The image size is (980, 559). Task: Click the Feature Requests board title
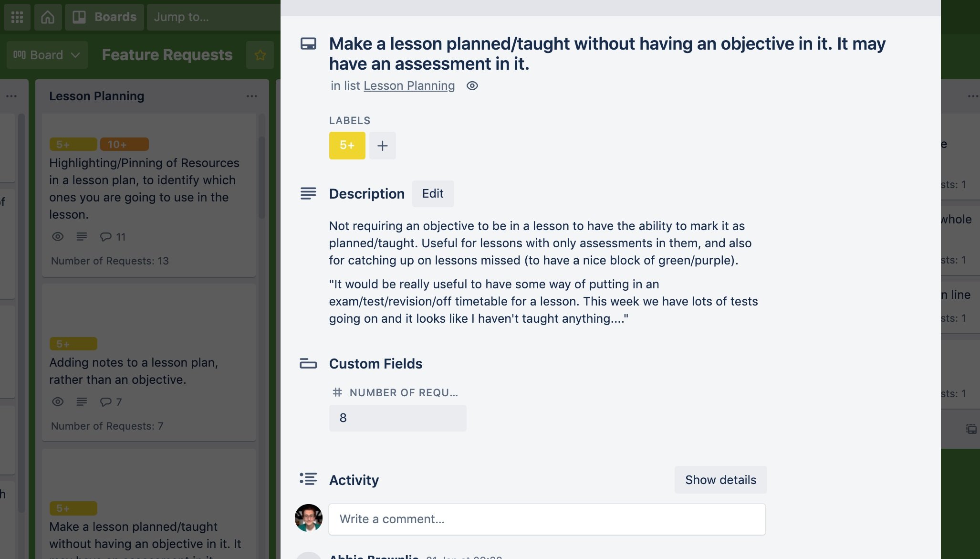[x=167, y=55]
